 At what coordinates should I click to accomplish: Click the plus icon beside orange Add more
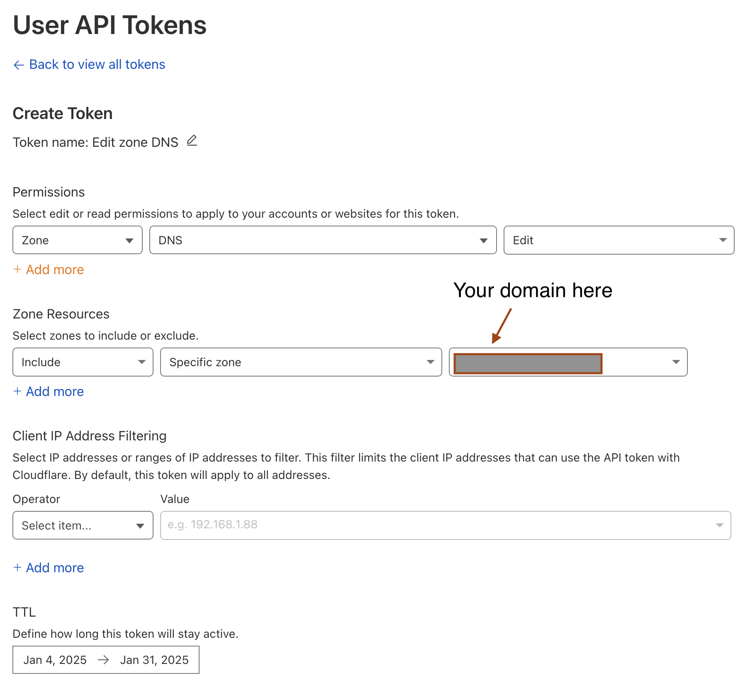17,270
